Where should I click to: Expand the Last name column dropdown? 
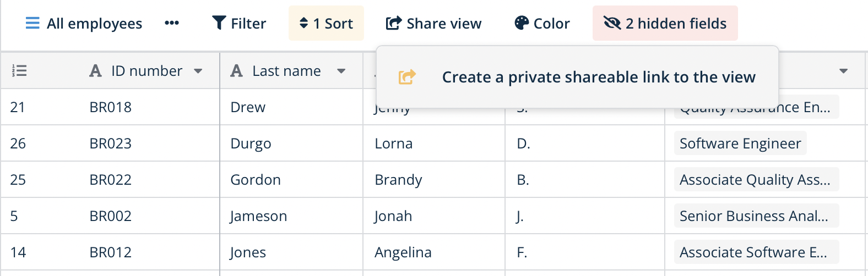(341, 71)
